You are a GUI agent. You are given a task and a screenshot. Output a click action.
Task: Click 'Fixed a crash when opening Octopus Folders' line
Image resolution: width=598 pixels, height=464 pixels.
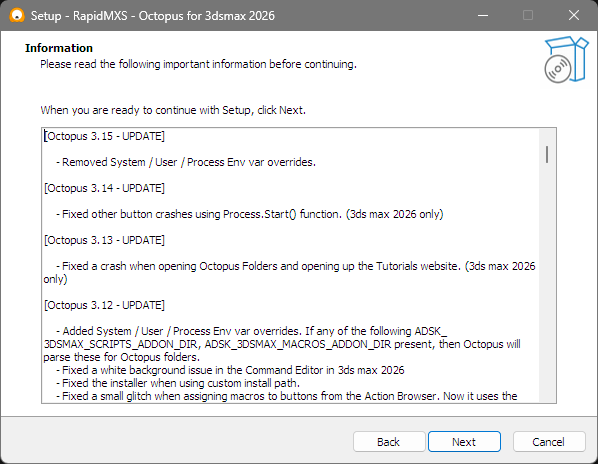(290, 272)
